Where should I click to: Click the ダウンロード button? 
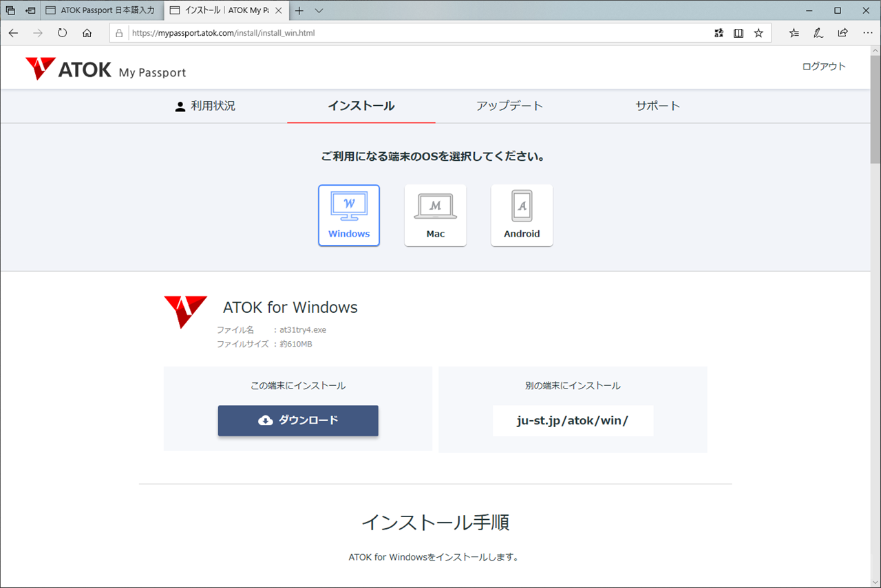(x=298, y=420)
